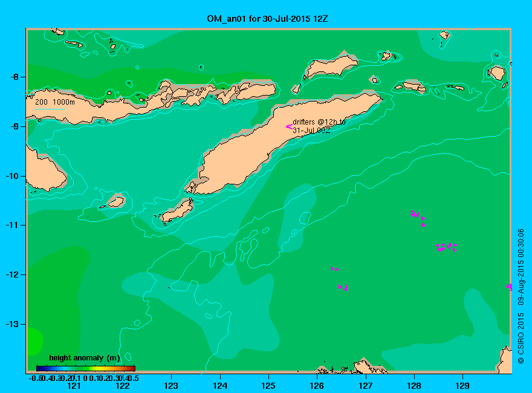
Task: Click the -8 latitude axis label
Action: (15, 77)
